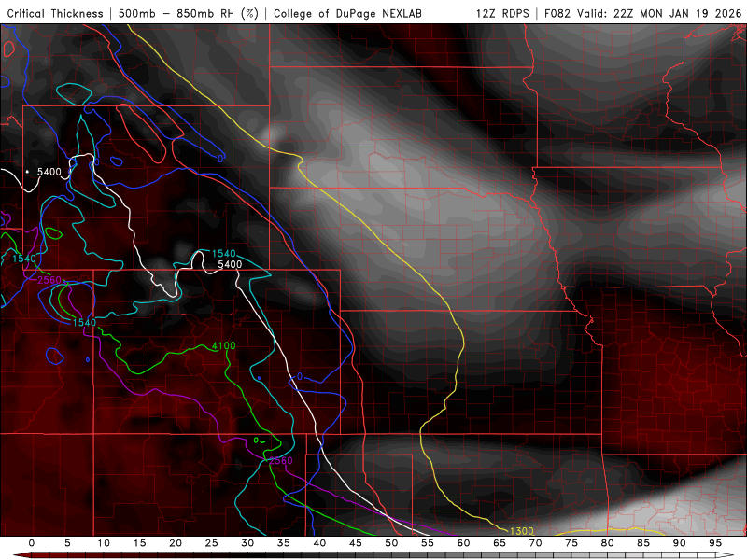Screen dimensions: 747x560
Task: Click the white "5400" label beside the cyan 1540
Action: [230, 264]
